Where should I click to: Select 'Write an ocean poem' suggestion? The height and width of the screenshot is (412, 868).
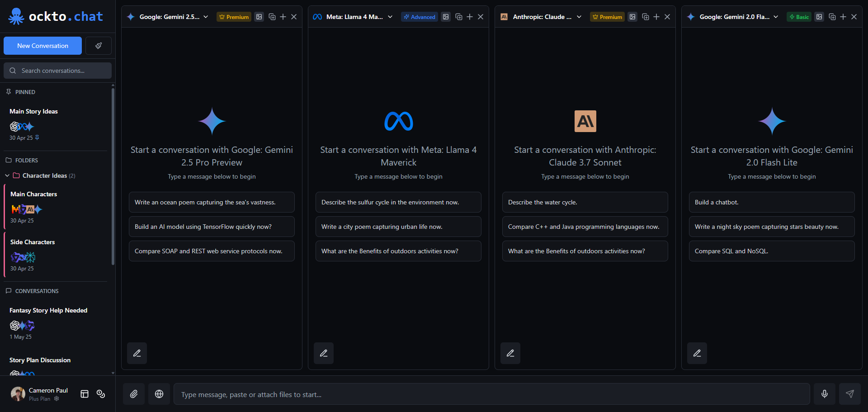click(212, 202)
